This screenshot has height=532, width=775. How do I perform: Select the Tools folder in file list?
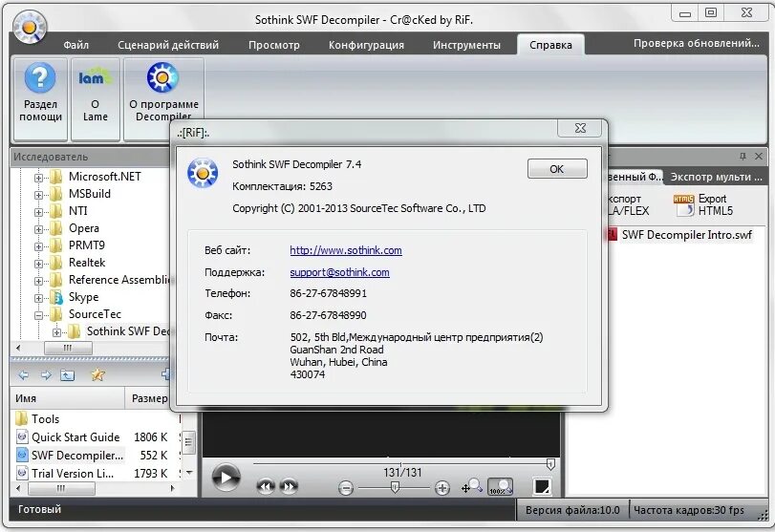click(45, 419)
